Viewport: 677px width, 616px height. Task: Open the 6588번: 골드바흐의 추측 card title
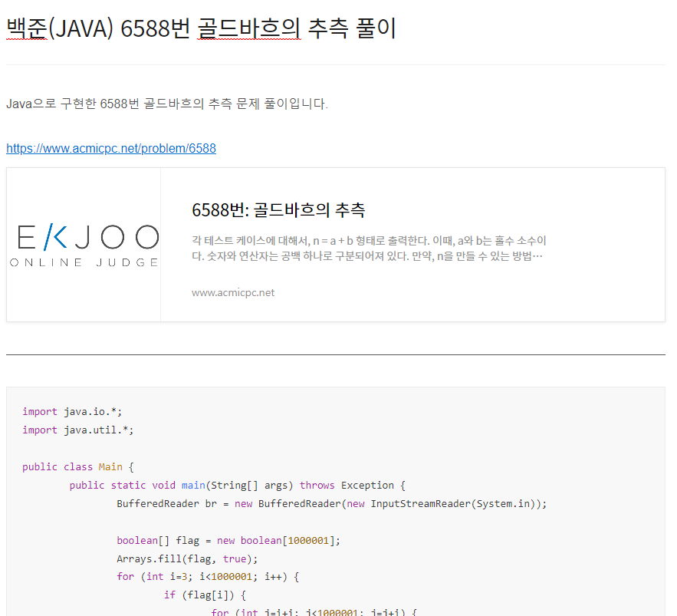(278, 210)
